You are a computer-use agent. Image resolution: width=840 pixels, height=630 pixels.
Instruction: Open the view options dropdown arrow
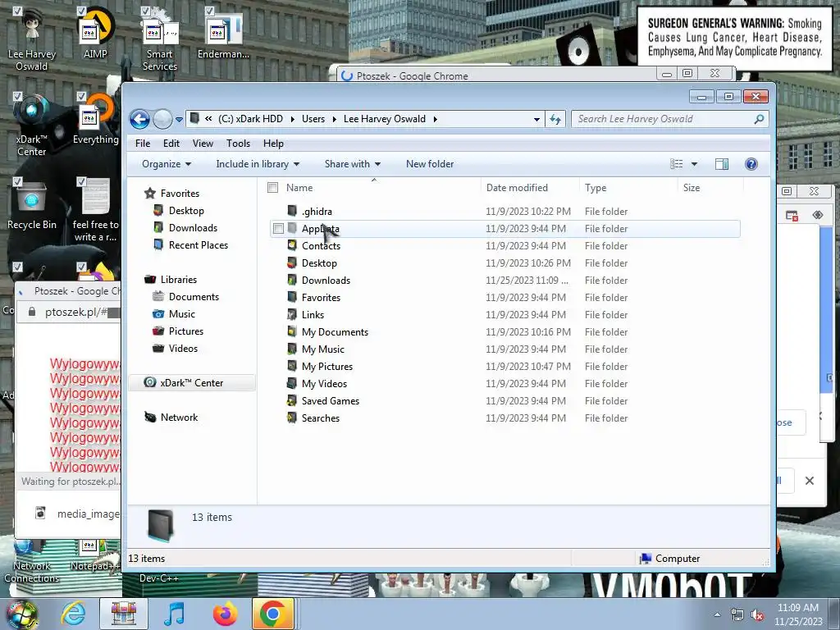tap(694, 164)
